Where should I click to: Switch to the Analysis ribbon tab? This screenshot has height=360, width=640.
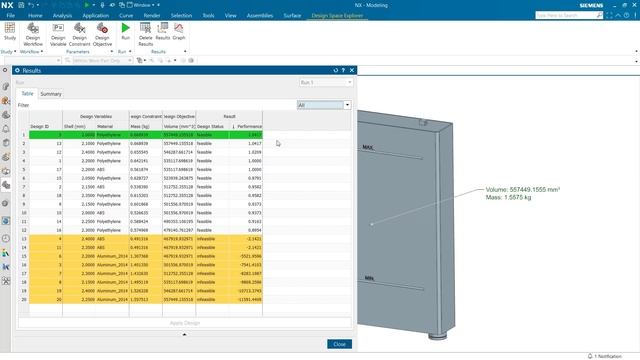[62, 15]
